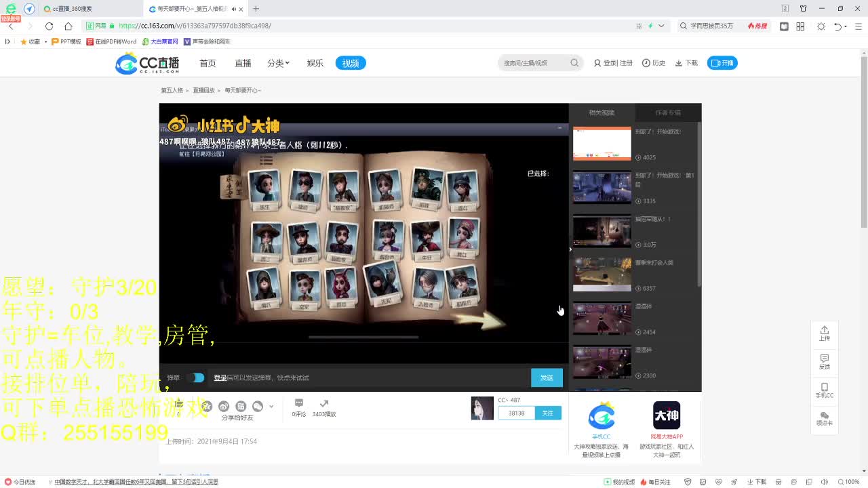The height and width of the screenshot is (488, 868).
Task: Click the 上传 upload sidebar icon
Action: pos(825,333)
